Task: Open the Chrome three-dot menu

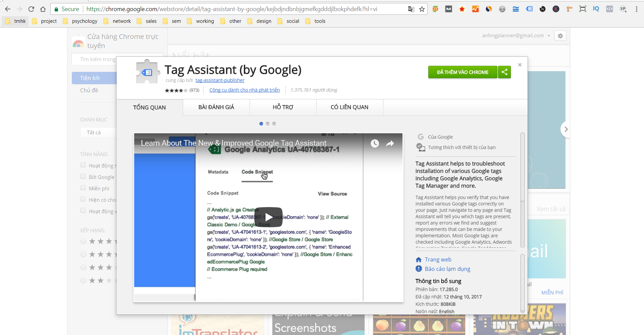Action: pos(637,9)
